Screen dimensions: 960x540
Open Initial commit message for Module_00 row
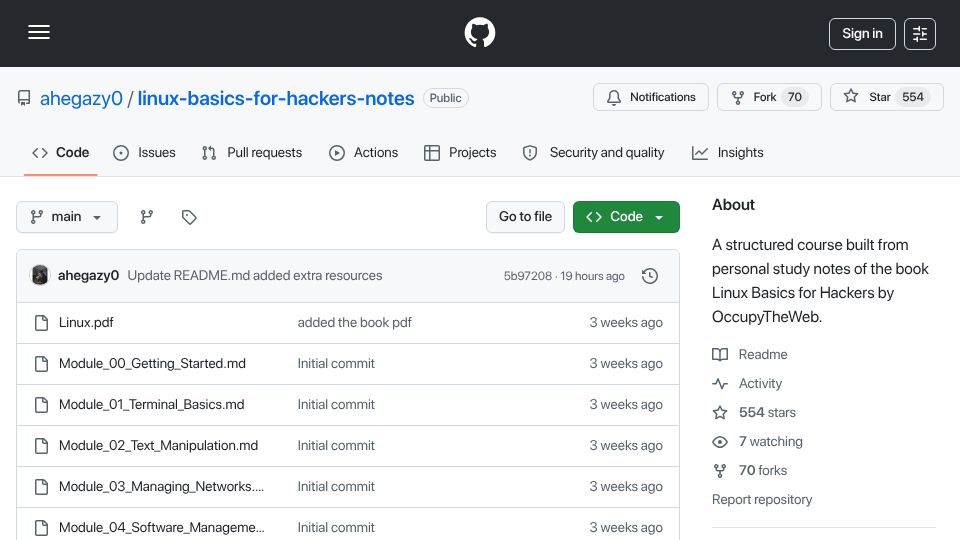coord(336,364)
